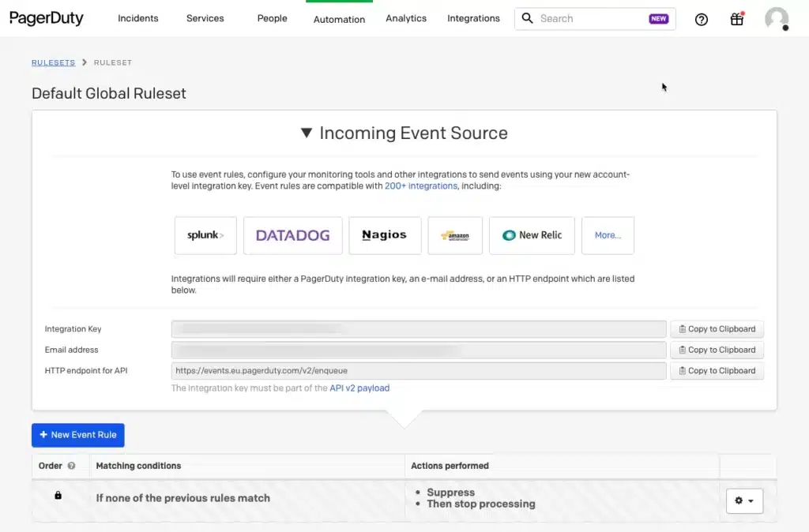Click More... integrations button
Image resolution: width=809 pixels, height=532 pixels.
point(608,235)
